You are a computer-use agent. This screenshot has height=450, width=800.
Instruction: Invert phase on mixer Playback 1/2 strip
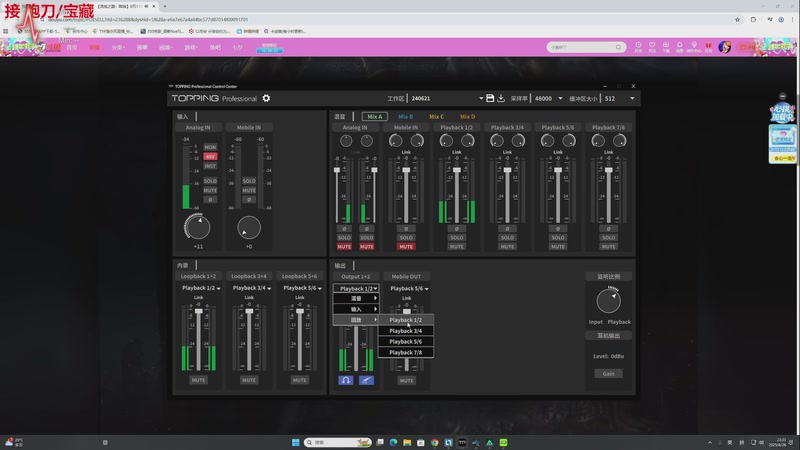[x=457, y=229]
